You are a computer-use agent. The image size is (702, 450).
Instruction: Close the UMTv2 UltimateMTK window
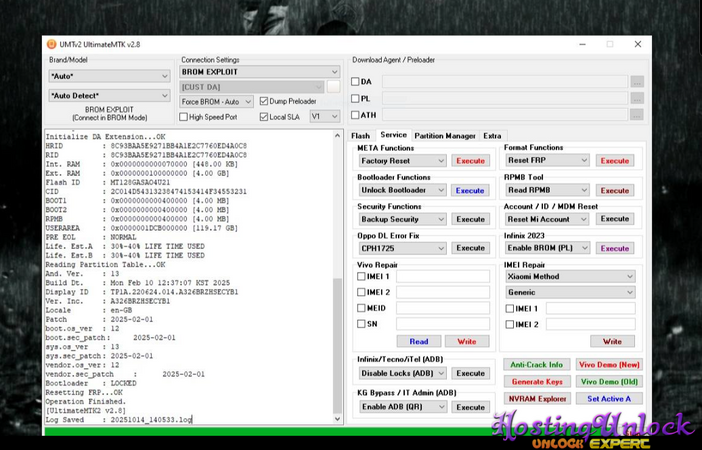637,44
